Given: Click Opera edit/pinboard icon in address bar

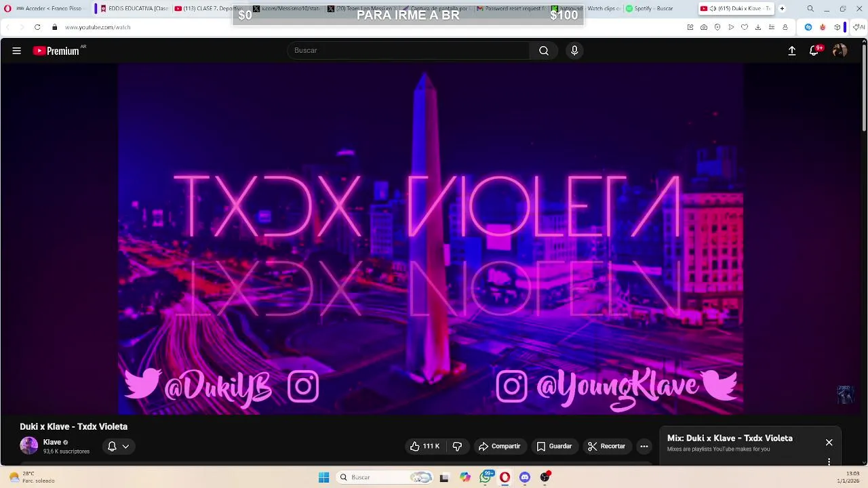Looking at the screenshot, I should click(690, 27).
